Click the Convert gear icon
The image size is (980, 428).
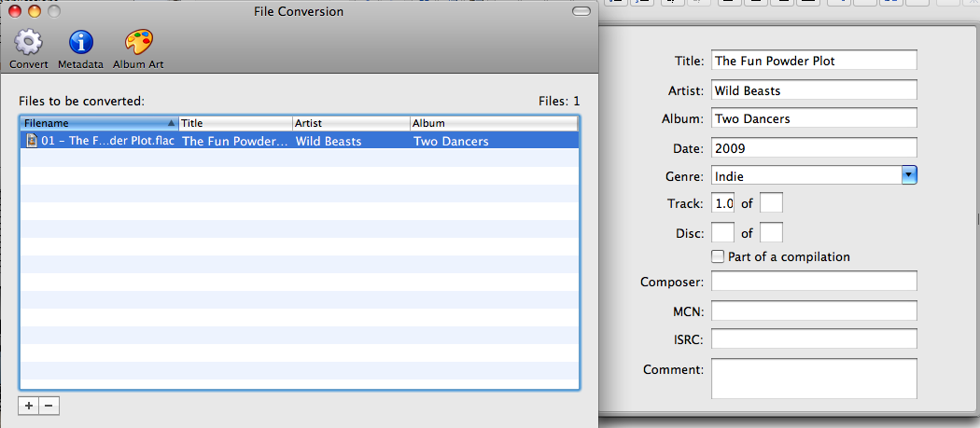point(29,43)
